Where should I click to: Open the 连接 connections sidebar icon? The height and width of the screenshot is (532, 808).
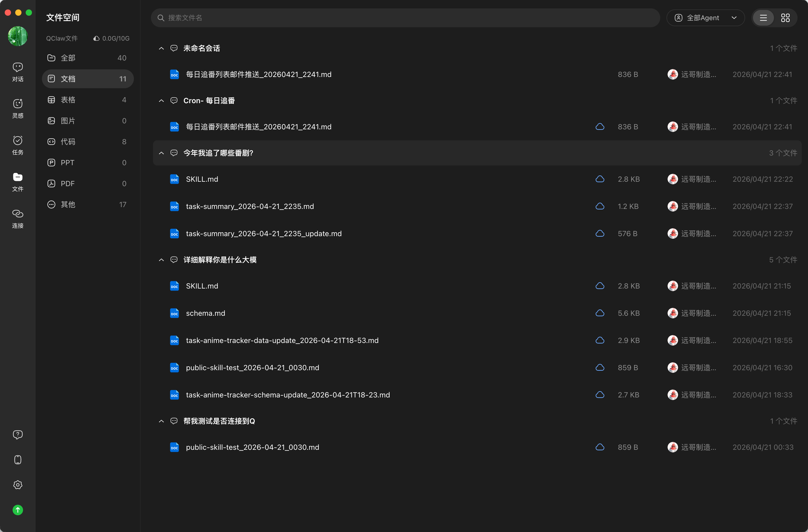click(18, 218)
